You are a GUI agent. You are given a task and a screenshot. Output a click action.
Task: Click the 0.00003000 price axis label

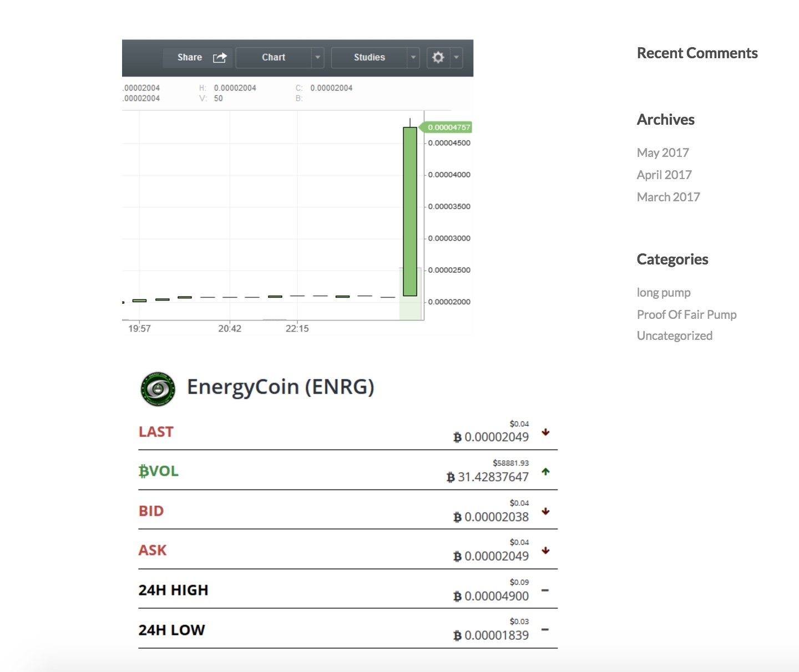click(449, 238)
